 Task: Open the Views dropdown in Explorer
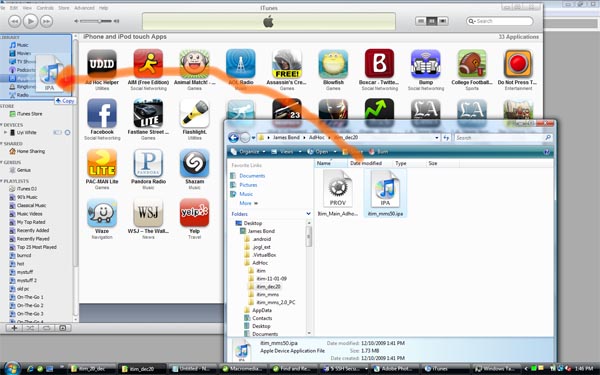pyautogui.click(x=286, y=152)
